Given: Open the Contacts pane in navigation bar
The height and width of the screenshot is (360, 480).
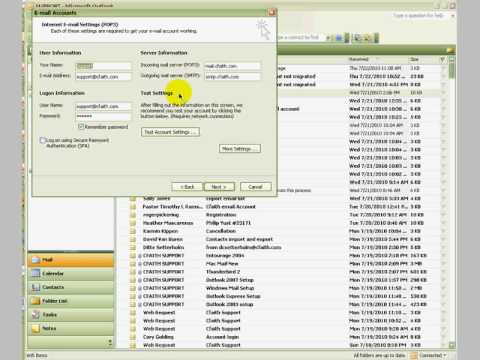Looking at the screenshot, I should [x=71, y=287].
